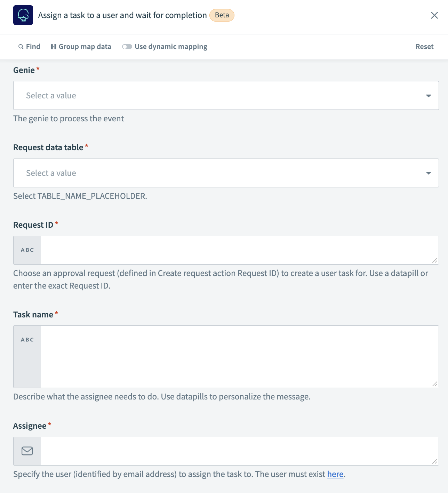Viewport: 448px width, 493px height.
Task: Enable the Use dynamic mapping toggle
Action: point(127,46)
